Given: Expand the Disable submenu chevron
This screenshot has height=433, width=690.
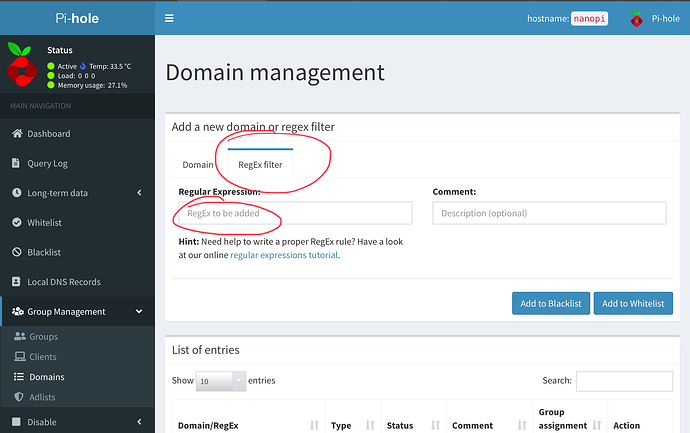Looking at the screenshot, I should 139,422.
